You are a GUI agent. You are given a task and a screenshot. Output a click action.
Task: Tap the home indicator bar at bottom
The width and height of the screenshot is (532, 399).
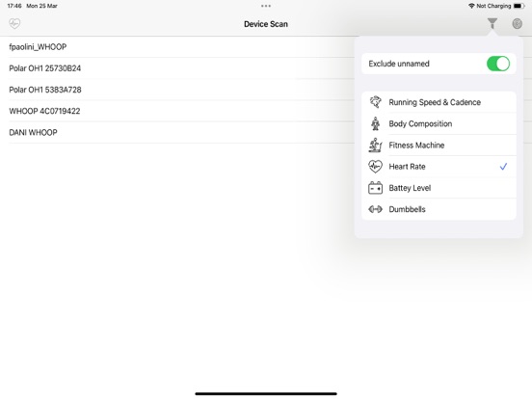[x=266, y=393]
